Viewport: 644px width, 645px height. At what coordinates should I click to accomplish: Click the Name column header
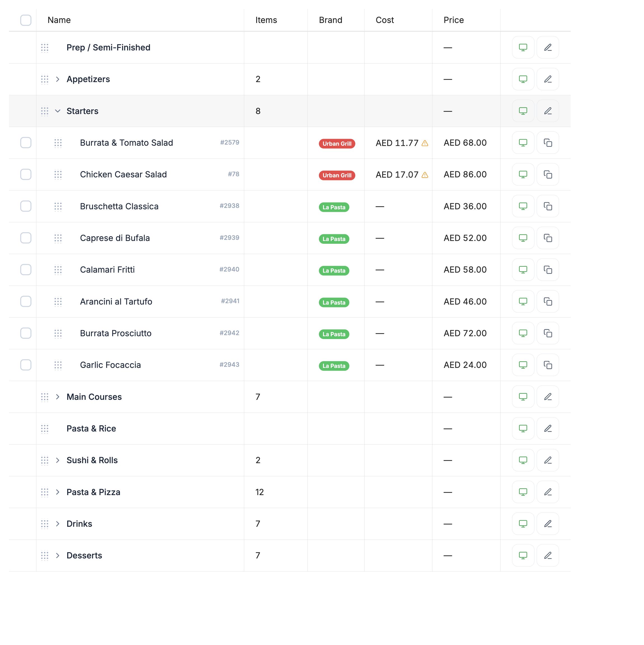(x=59, y=20)
